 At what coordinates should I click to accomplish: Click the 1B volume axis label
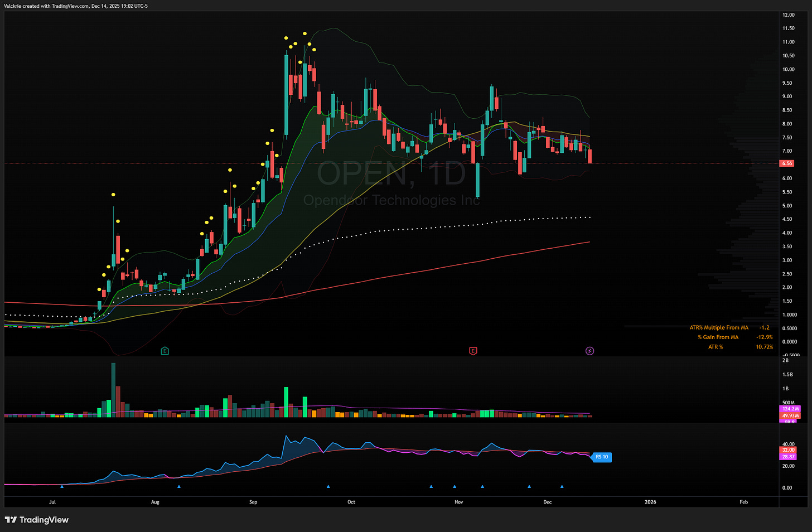click(785, 389)
